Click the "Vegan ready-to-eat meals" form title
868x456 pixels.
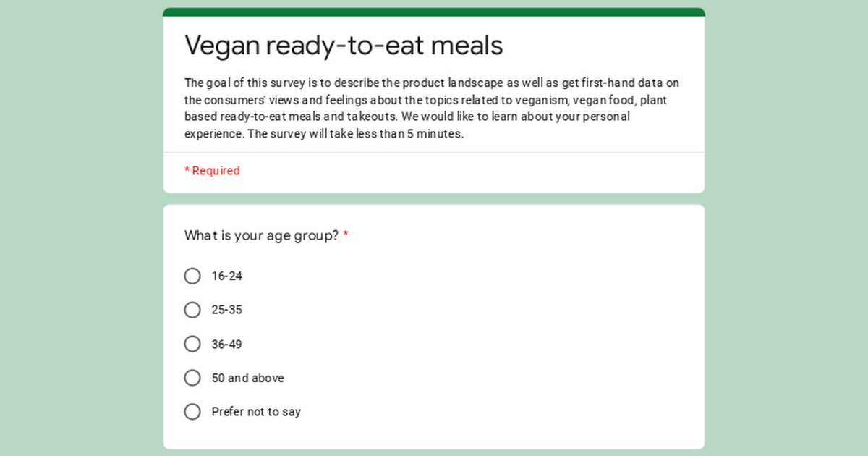[344, 46]
